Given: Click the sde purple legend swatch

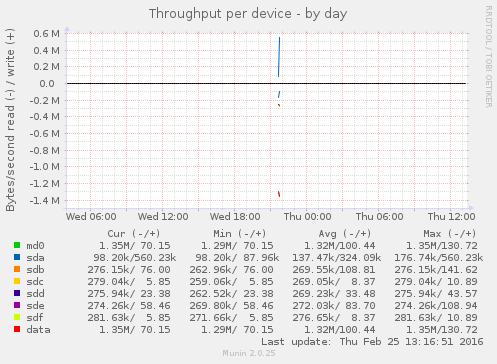Looking at the screenshot, I should coord(17,305).
